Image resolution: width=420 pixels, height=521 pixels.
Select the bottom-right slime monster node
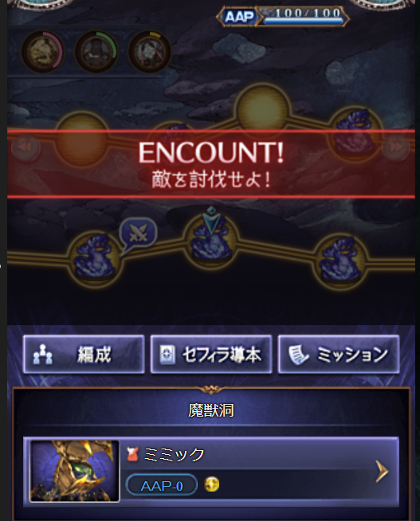(x=340, y=261)
